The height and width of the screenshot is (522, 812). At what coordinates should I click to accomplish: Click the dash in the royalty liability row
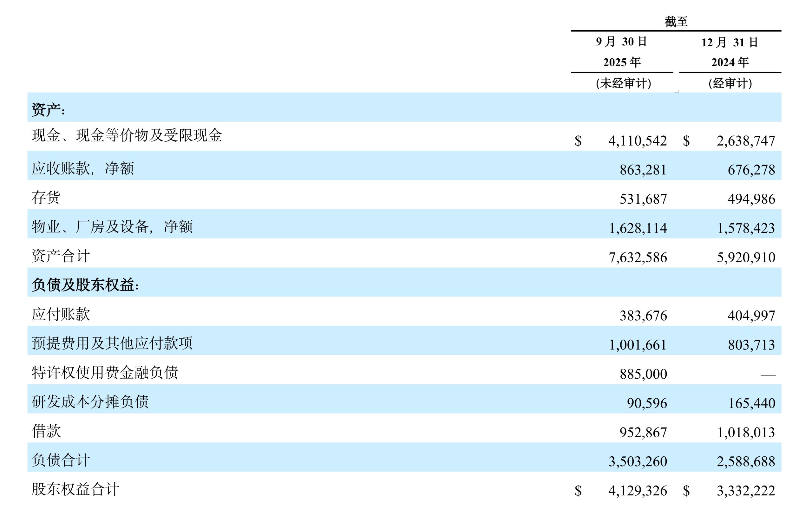click(x=768, y=375)
